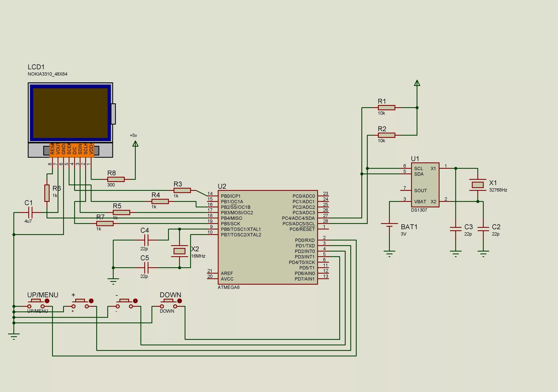This screenshot has width=558, height=392.
Task: Click ground symbol below C4 and C5
Action: [x=113, y=281]
